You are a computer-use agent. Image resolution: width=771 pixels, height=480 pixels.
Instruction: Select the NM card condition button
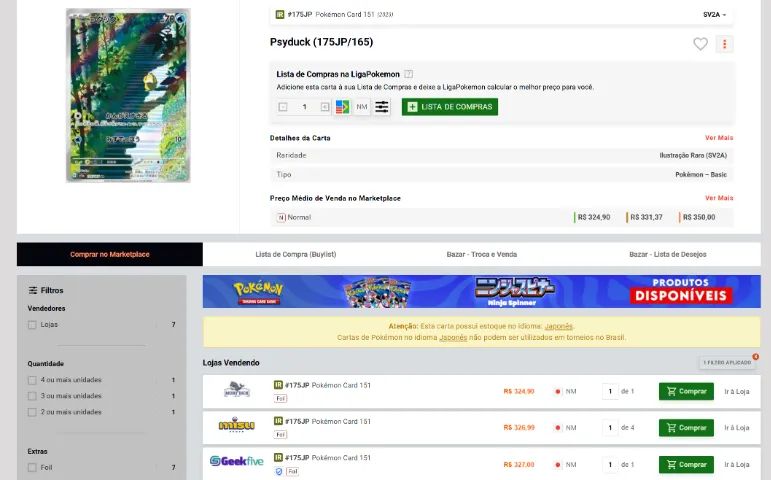pyautogui.click(x=362, y=107)
